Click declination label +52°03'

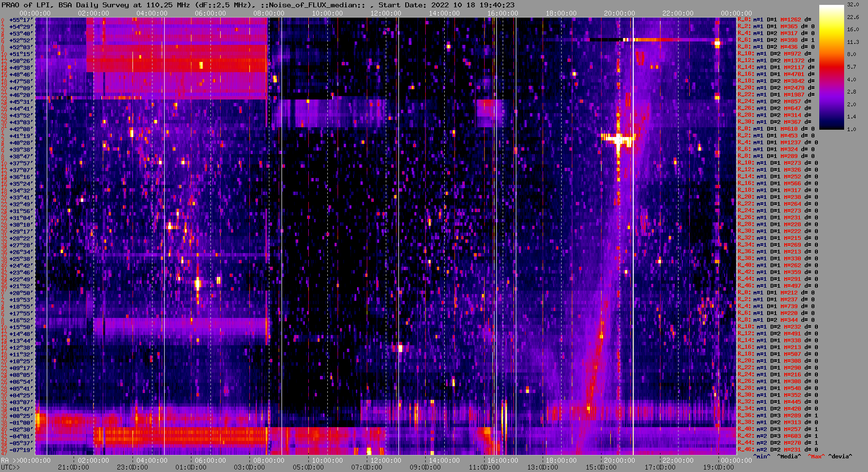pyautogui.click(x=21, y=47)
